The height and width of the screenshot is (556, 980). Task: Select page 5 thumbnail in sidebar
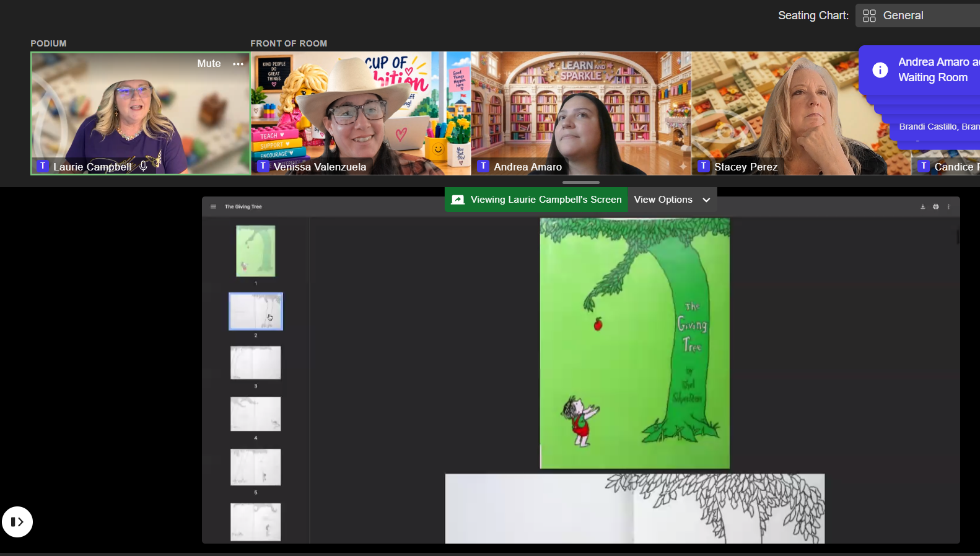click(256, 467)
